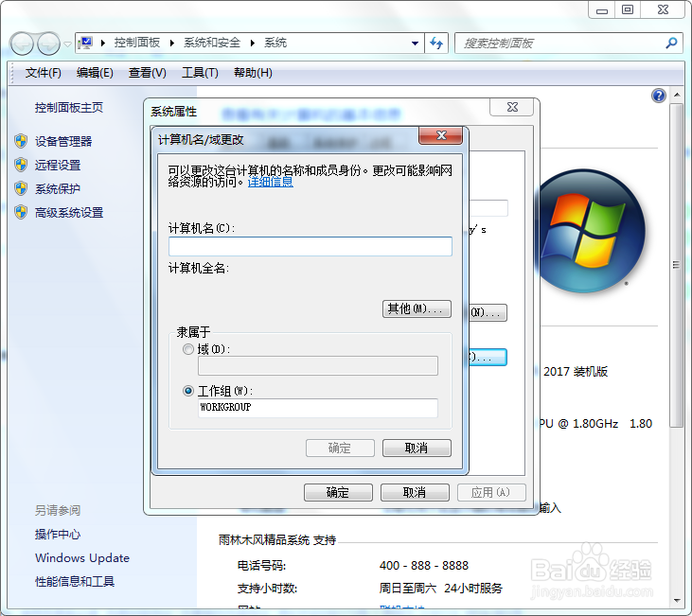This screenshot has height=616, width=692.
Task: Close the 计算机名/域更改 dialog
Action: [x=441, y=135]
